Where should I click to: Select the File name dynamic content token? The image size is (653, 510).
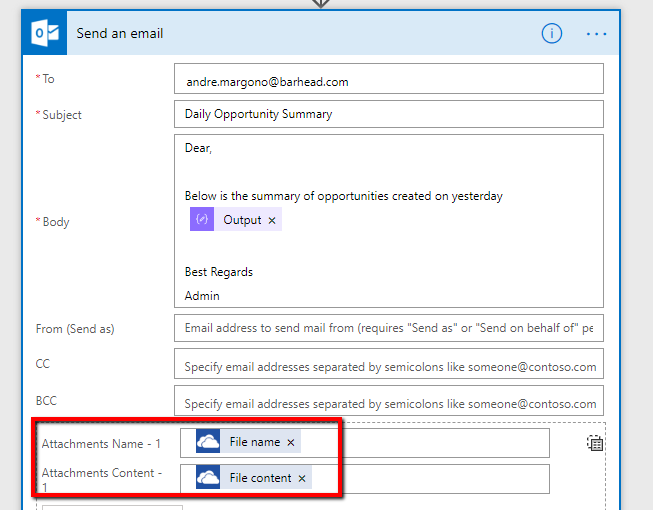pos(254,442)
